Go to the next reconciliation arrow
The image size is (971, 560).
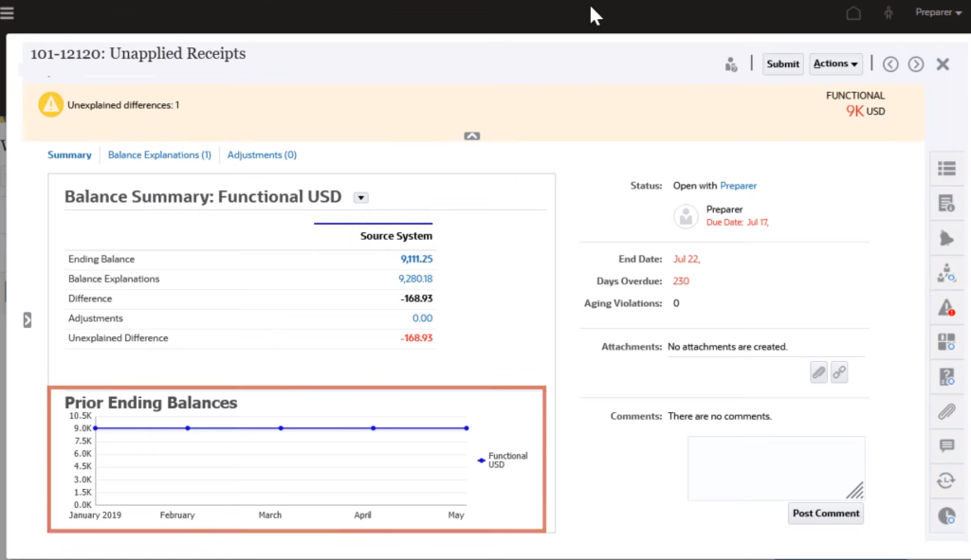[916, 64]
